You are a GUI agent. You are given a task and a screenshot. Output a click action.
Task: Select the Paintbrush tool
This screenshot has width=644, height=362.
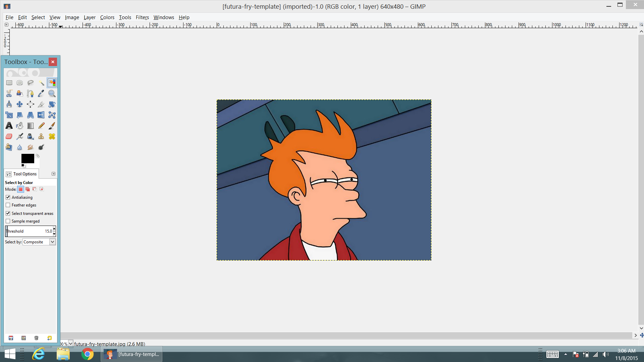pos(52,126)
